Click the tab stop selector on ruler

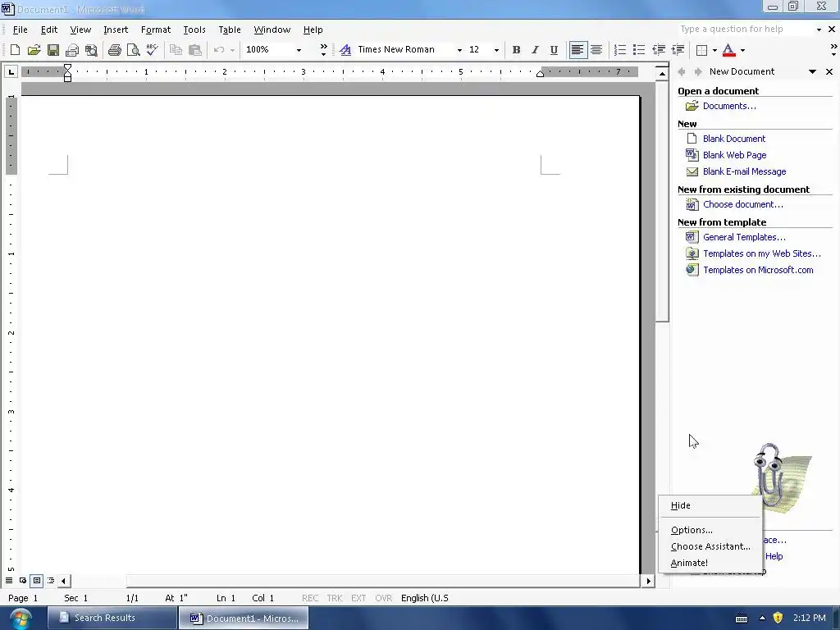(11, 71)
